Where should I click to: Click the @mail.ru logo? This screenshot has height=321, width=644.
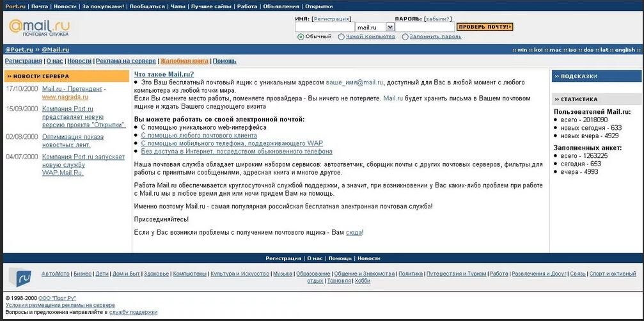pos(40,27)
